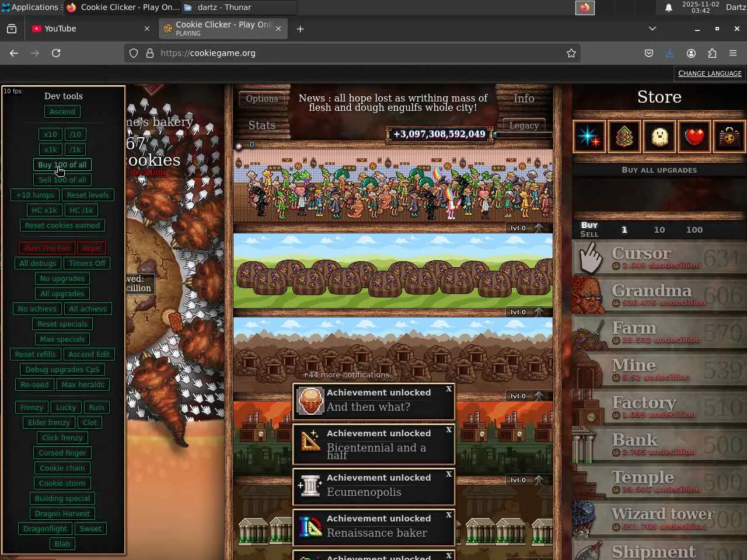The width and height of the screenshot is (747, 560).
Task: Click the 'And then what?' achievement icon
Action: [310, 401]
